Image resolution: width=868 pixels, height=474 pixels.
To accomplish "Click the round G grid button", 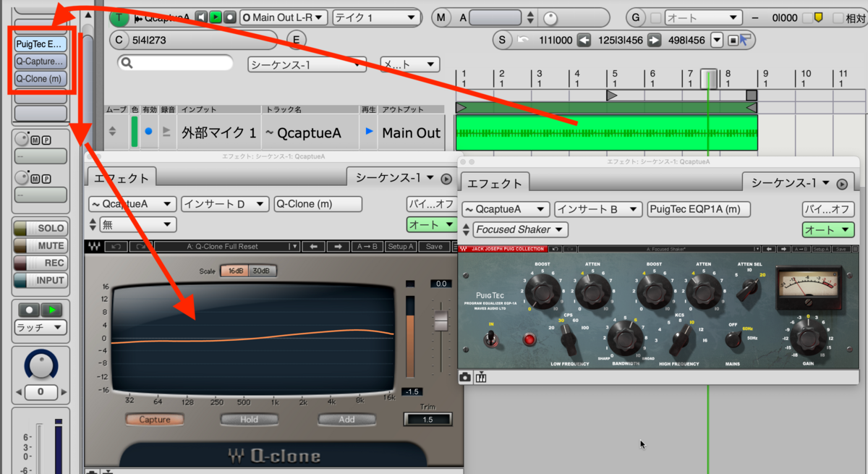I will [x=636, y=17].
